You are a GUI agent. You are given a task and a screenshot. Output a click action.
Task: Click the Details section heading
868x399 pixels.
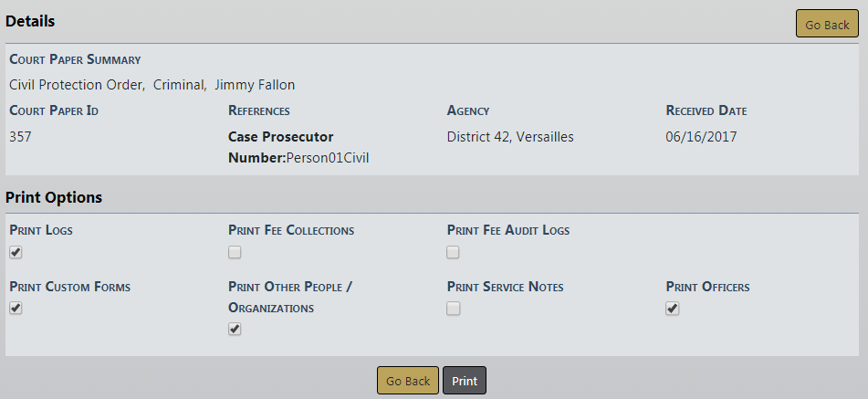click(x=30, y=21)
